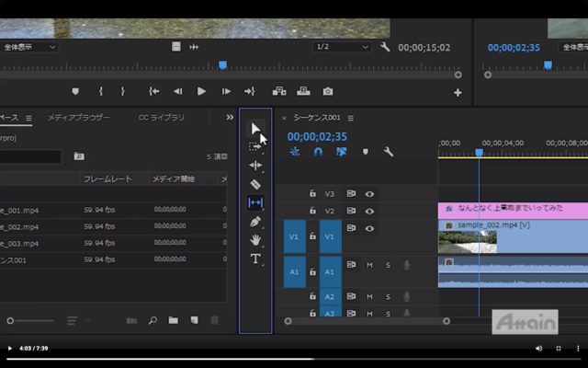The image size is (588, 368).
Task: Toggle insert sequences as nests button
Action: coord(295,152)
